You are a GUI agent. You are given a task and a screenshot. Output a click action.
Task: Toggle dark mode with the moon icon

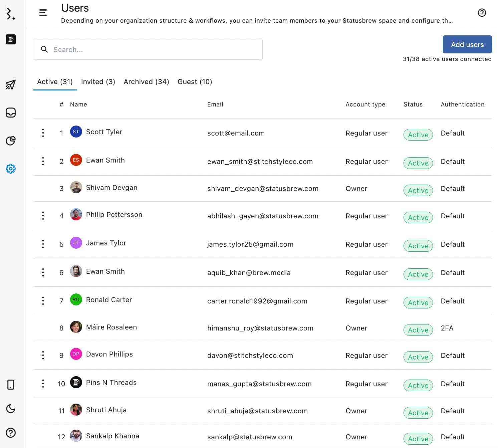coord(11,409)
